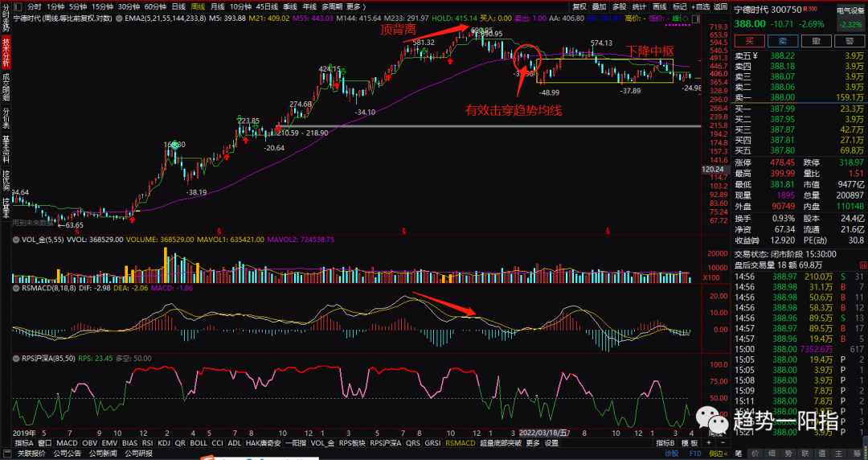Open the 关联报价 tab
Viewport: 868px width, 460px height.
31,454
